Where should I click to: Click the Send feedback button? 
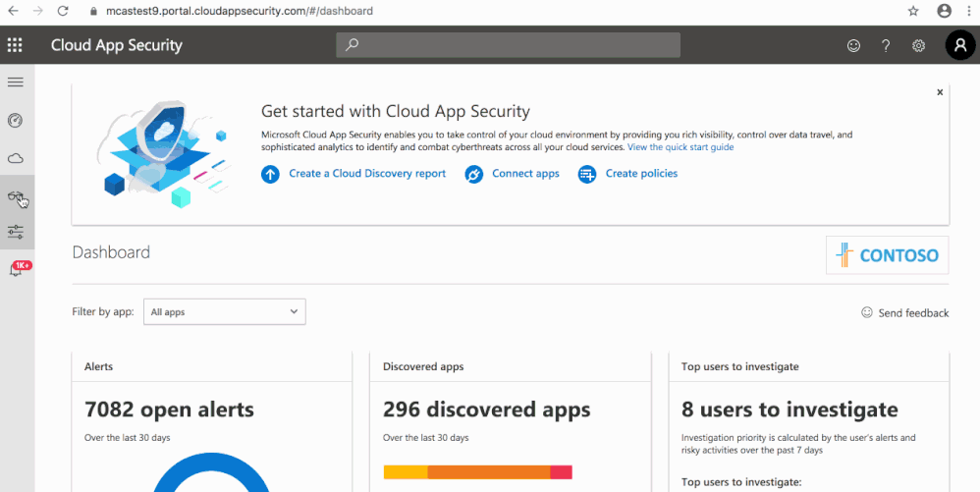click(x=904, y=313)
